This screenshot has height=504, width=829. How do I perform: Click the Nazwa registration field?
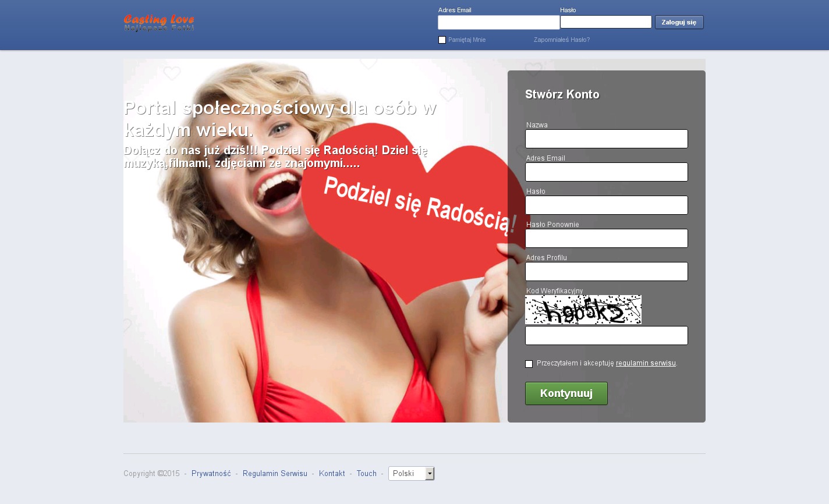[606, 139]
